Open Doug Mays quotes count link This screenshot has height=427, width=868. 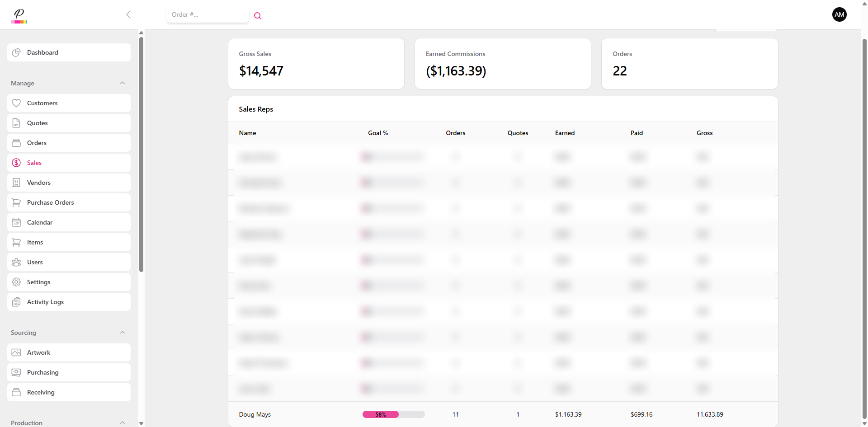point(518,414)
